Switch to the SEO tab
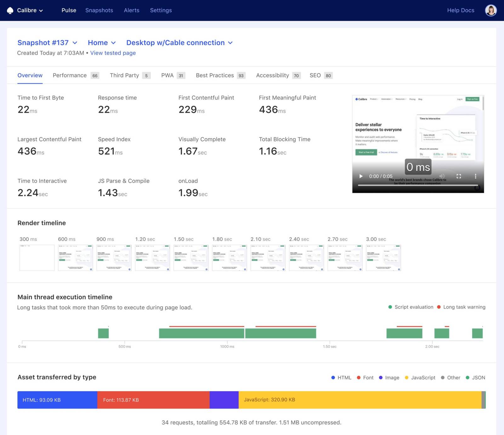The width and height of the screenshot is (504, 435). pos(321,75)
